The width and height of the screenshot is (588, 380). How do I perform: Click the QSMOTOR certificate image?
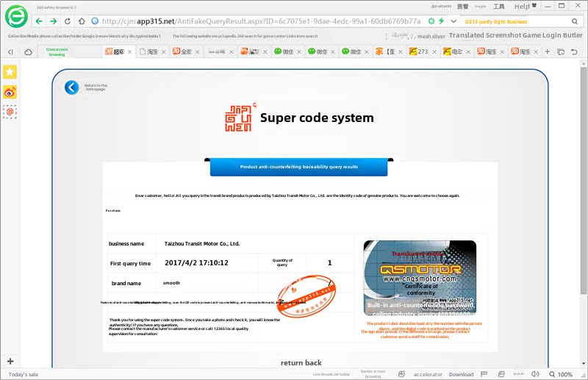pyautogui.click(x=420, y=278)
